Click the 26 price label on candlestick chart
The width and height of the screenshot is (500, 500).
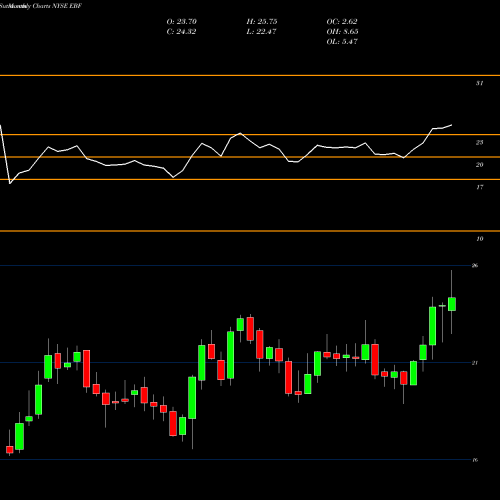coord(475,266)
